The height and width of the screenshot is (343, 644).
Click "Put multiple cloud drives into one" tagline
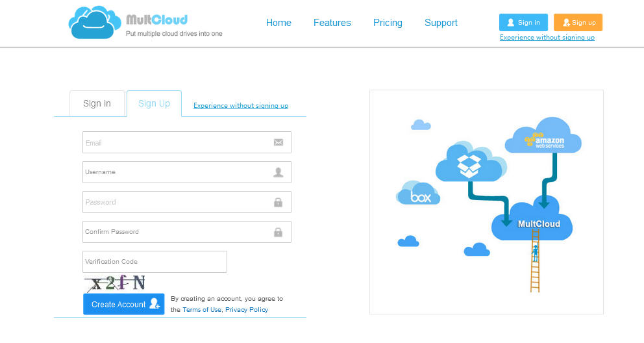174,34
